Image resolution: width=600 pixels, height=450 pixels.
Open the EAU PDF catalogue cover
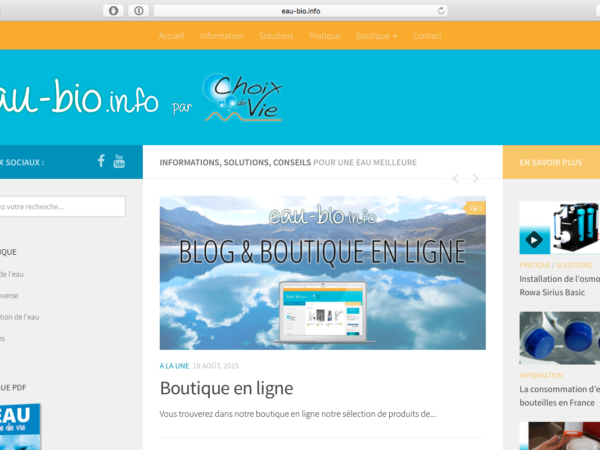tap(20, 427)
